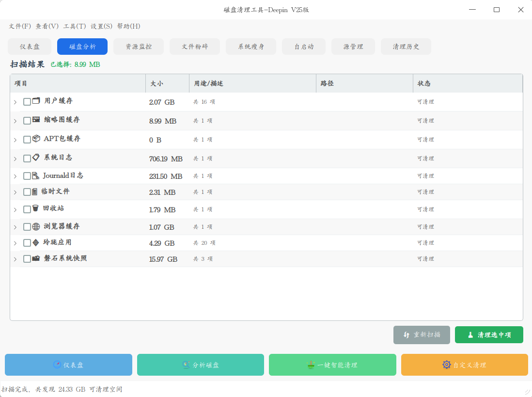
Task: Switch to the top 仪表盘 tab
Action: pos(30,47)
